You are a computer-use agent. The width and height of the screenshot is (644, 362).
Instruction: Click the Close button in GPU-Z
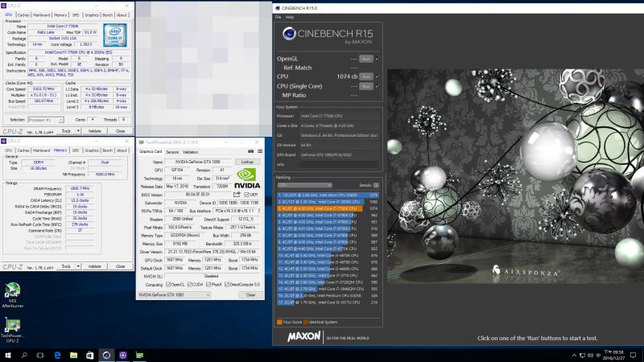tap(250, 294)
